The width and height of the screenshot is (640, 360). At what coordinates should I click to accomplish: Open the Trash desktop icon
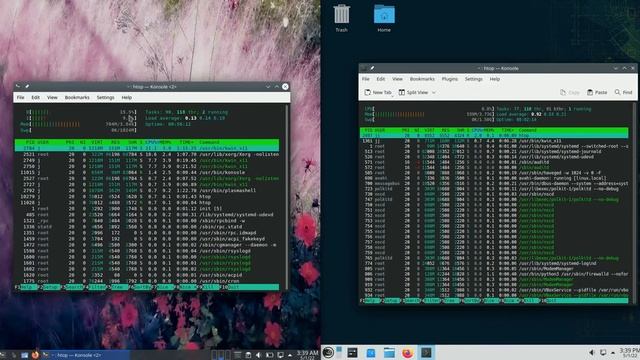(341, 14)
